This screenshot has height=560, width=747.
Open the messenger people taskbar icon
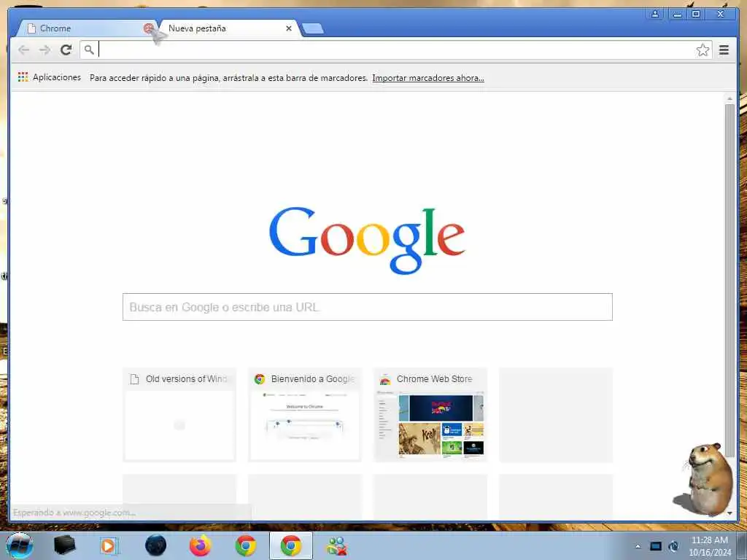(x=336, y=546)
